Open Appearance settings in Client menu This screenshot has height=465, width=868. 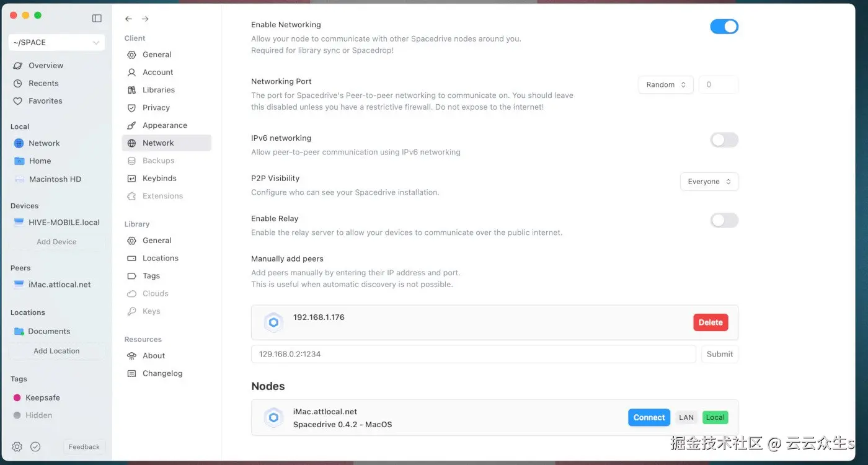point(164,125)
